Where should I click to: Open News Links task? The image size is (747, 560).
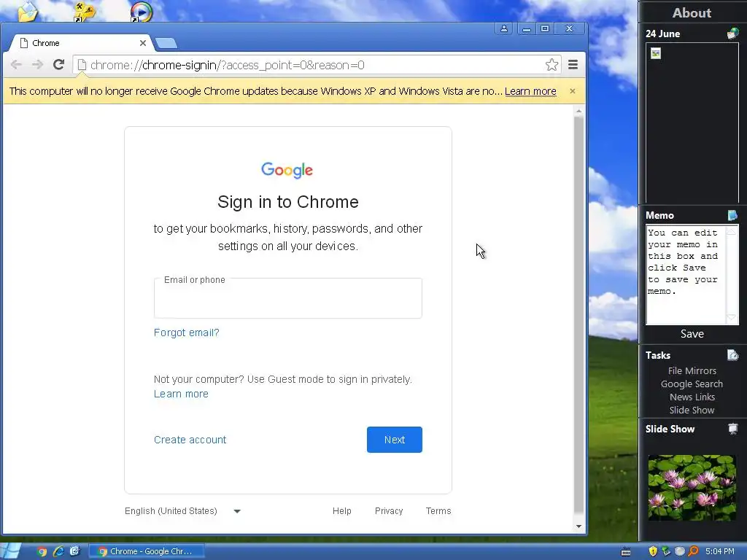692,397
